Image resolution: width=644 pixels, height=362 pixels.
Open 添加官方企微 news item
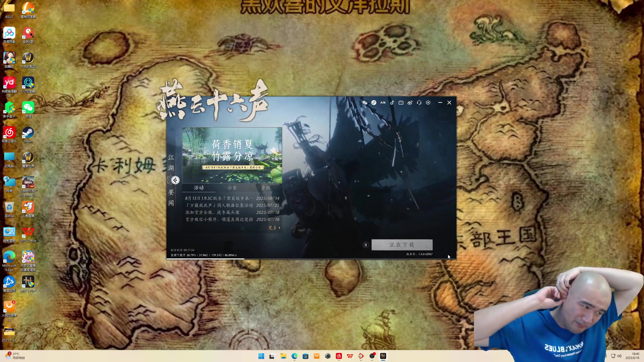point(232,212)
